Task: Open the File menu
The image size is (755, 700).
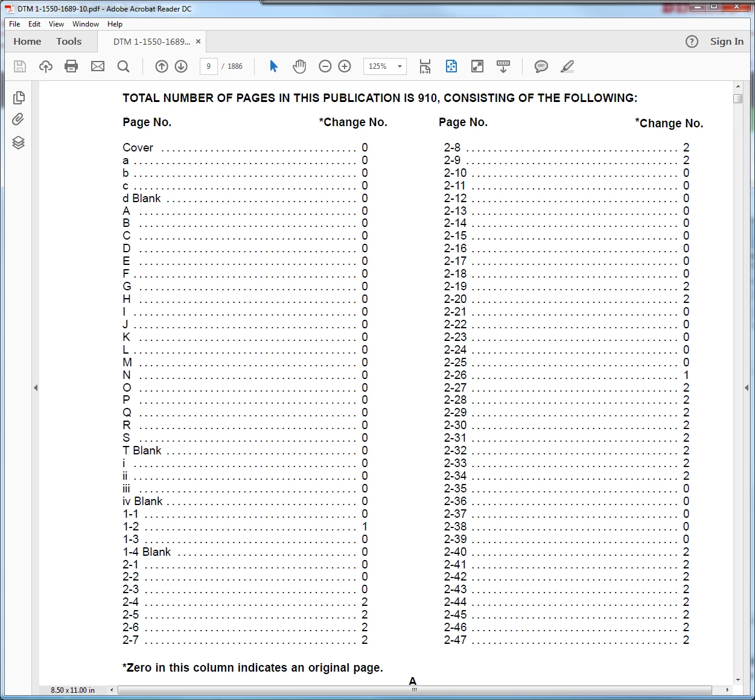Action: click(x=14, y=24)
